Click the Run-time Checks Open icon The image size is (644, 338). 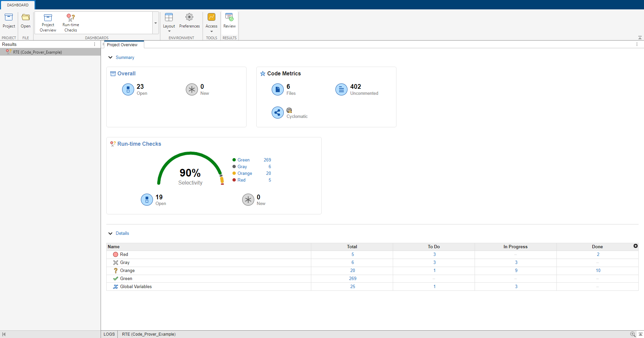147,200
